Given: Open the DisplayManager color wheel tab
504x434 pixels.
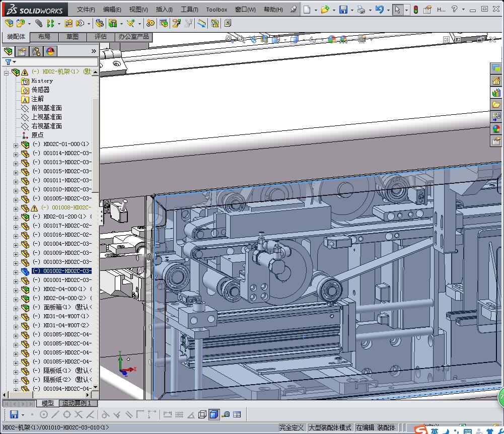Looking at the screenshot, I should 50,51.
